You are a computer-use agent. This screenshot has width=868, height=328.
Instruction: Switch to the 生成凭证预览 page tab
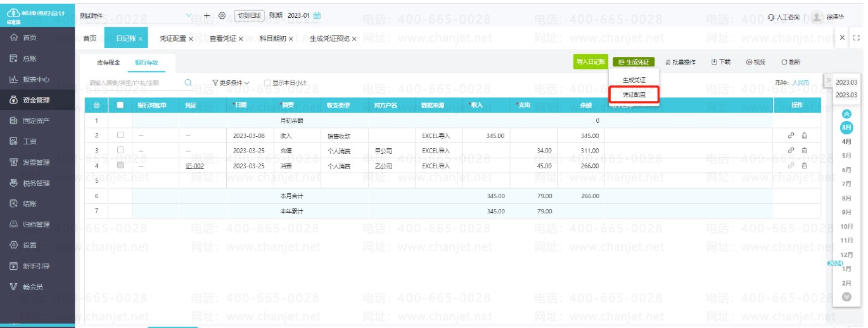click(x=329, y=39)
